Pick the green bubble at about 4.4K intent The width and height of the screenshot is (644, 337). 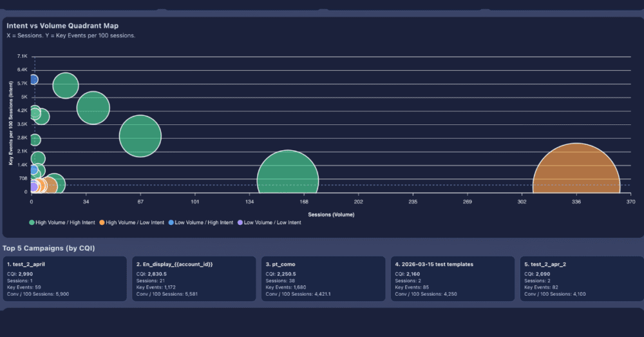(94, 108)
